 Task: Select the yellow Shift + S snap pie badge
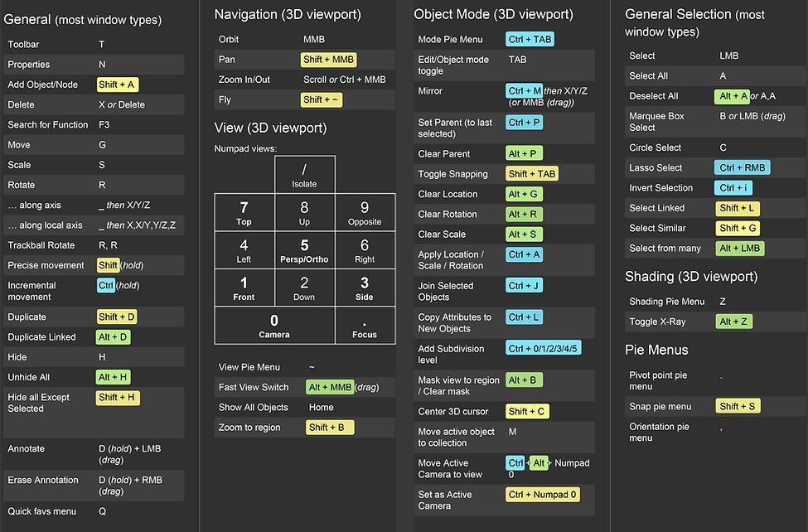(737, 406)
